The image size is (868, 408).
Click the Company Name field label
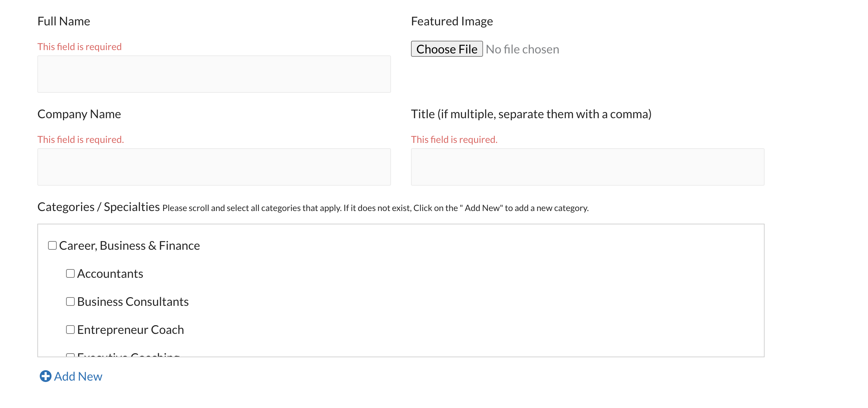[x=79, y=114]
